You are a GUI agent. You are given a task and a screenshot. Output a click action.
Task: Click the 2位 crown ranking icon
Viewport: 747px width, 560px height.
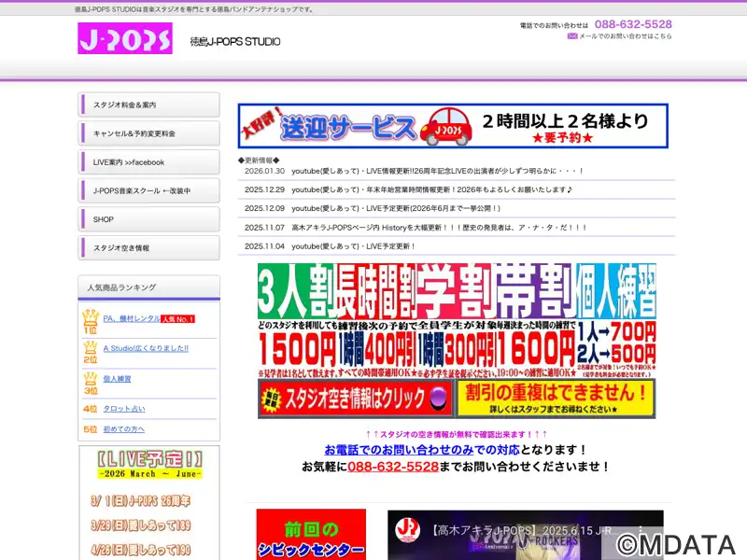click(x=90, y=351)
